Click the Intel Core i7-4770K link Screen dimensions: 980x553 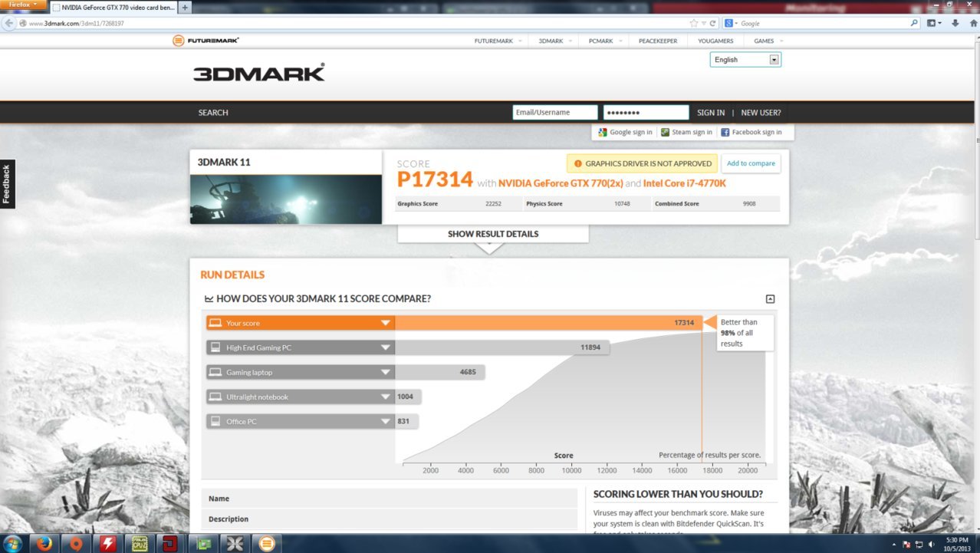click(x=685, y=183)
